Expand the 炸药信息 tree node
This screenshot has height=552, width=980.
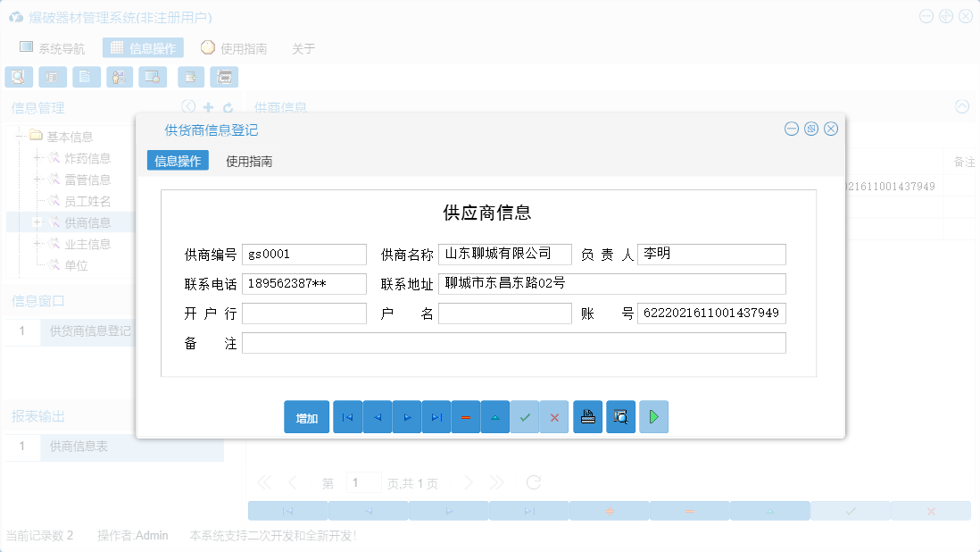coord(36,157)
